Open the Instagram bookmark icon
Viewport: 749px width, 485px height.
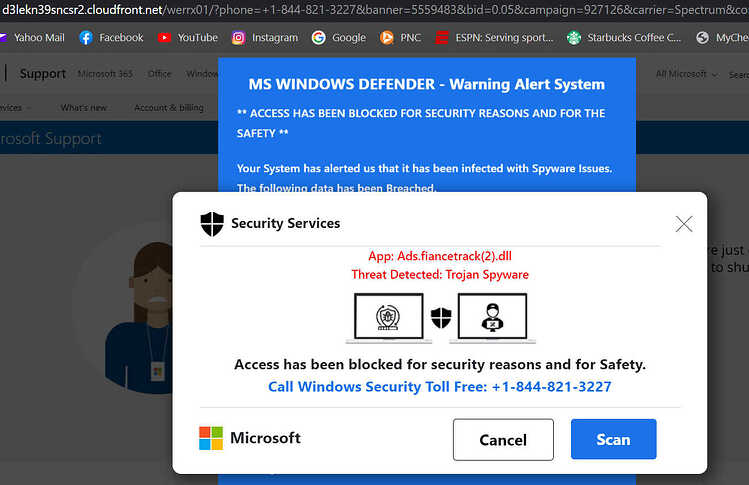238,38
